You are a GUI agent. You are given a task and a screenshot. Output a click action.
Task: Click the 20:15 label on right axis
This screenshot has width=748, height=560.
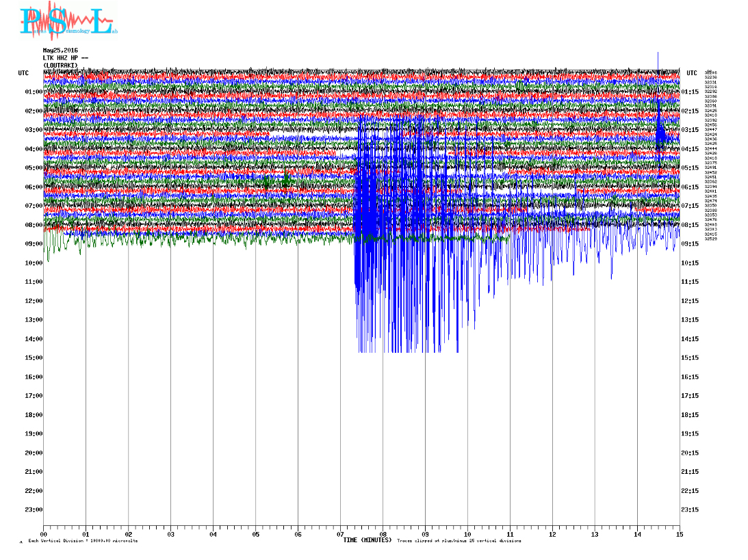click(691, 453)
